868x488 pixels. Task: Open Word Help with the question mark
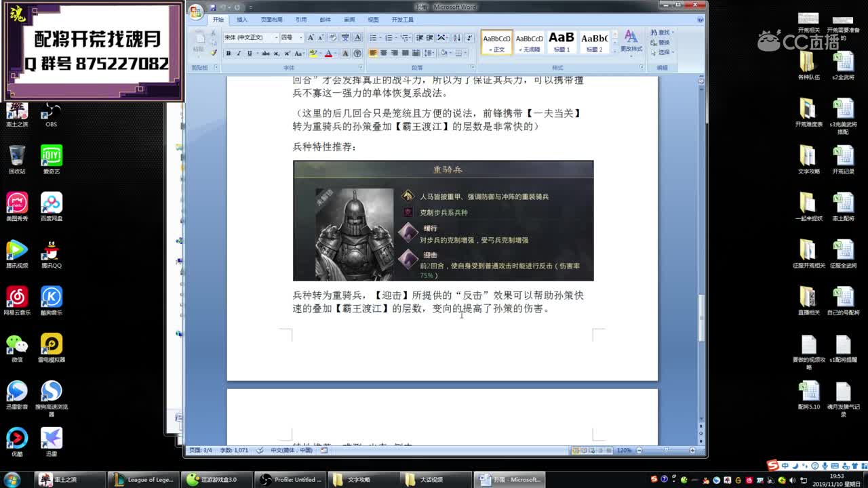tap(700, 20)
